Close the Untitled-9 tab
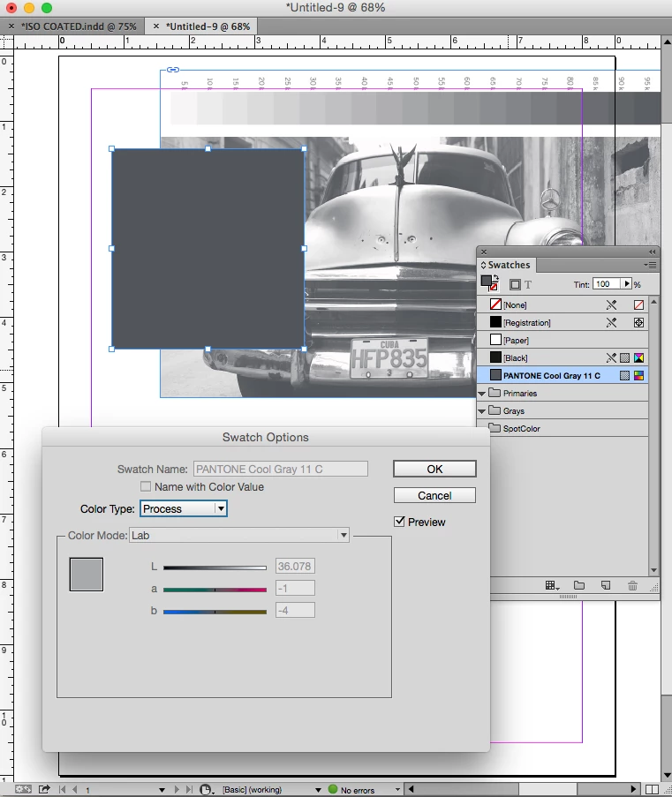The image size is (672, 797). pos(156,26)
